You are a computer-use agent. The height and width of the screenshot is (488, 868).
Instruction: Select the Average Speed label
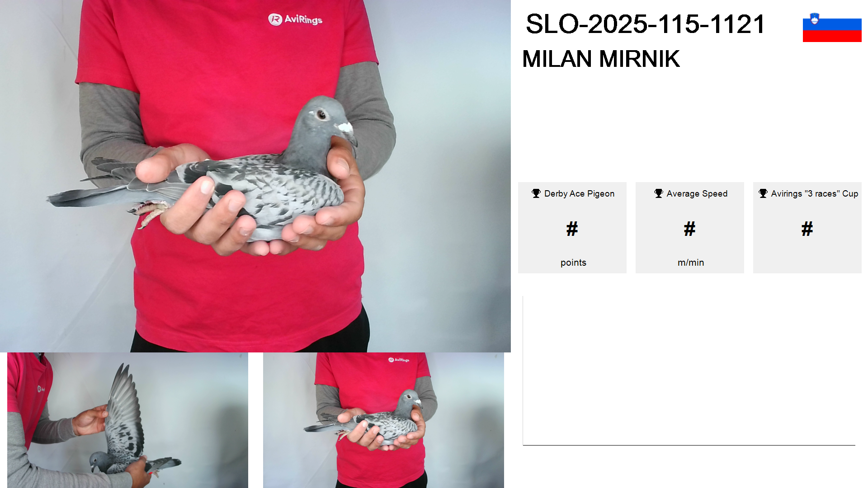click(697, 194)
